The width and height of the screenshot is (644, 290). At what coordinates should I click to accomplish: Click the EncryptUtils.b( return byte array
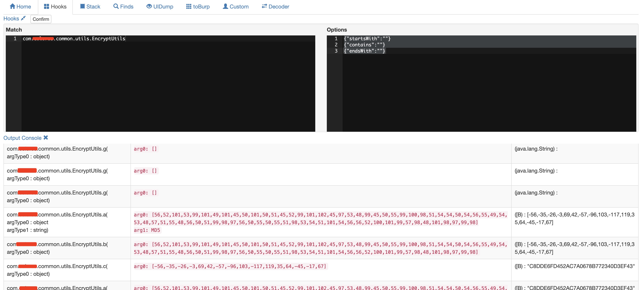pos(575,248)
